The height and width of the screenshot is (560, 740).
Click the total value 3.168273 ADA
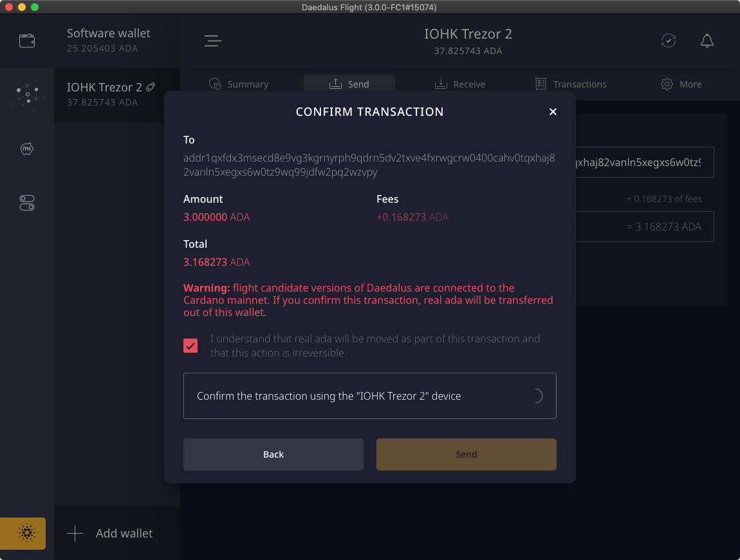click(216, 262)
